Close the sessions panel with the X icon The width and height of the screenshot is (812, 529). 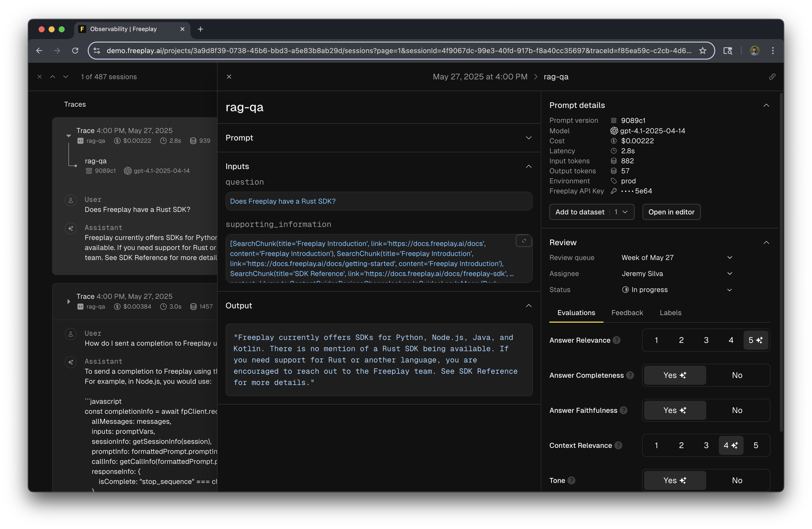(40, 77)
